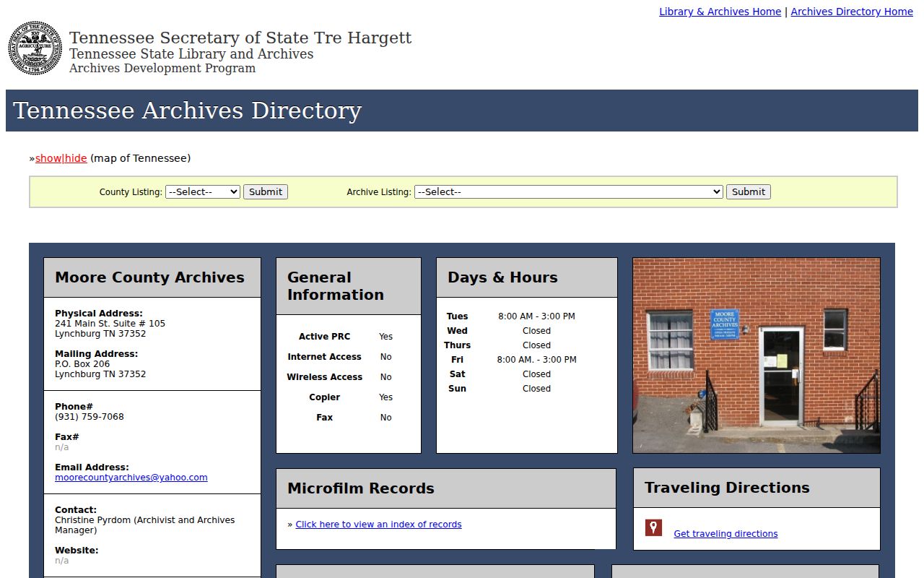
Task: Select the physical address 241 Main St. Suite # 105
Action: (110, 324)
